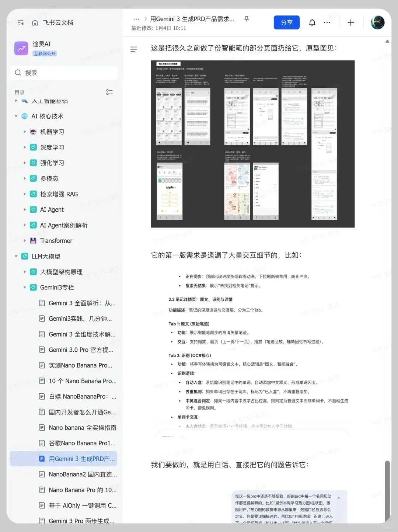This screenshot has height=532, width=398.
Task: Click the 途灵AI knowledge base name
Action: coord(42,44)
